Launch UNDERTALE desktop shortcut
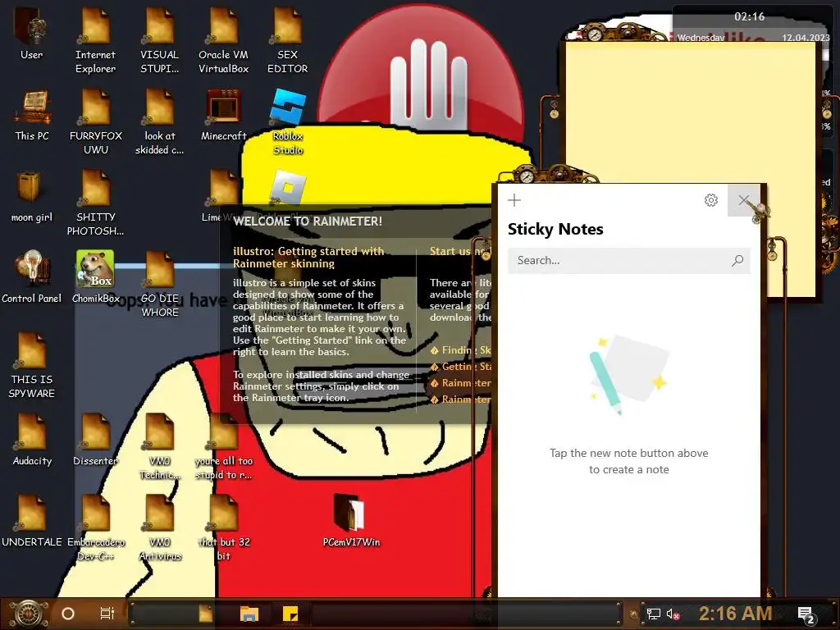 (x=32, y=520)
